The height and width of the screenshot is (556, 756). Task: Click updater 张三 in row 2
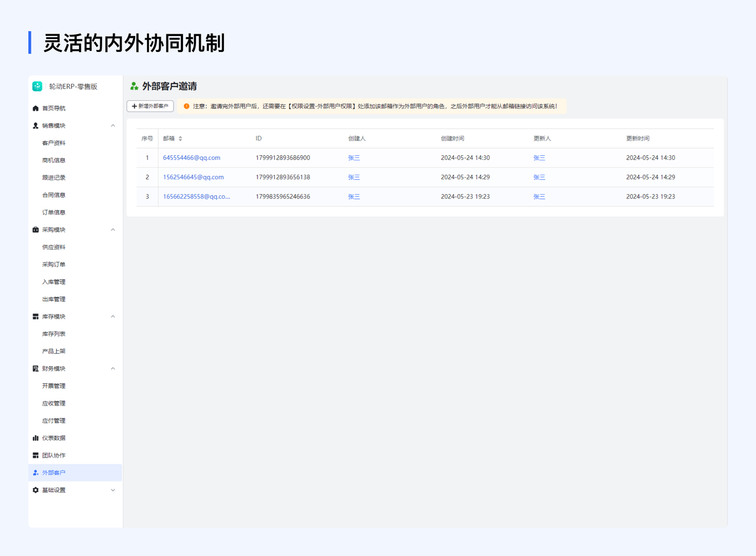point(539,177)
